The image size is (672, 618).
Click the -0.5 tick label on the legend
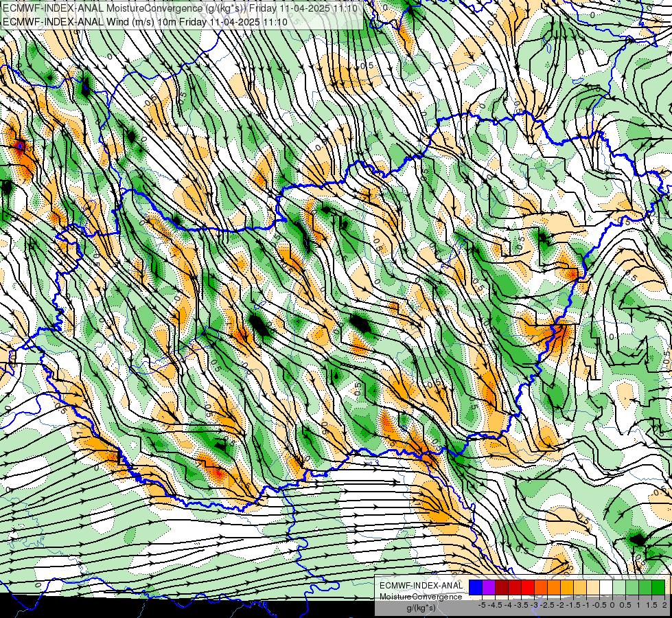(x=599, y=605)
